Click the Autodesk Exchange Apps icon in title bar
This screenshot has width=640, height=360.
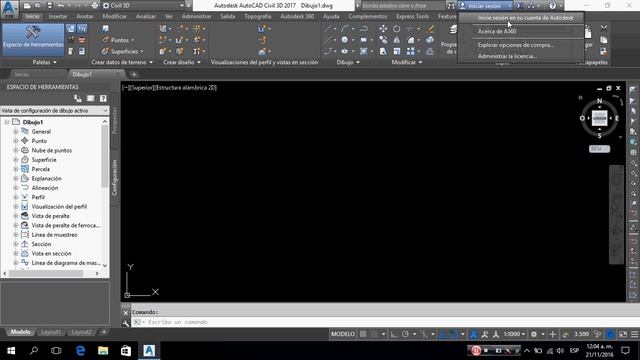click(x=519, y=6)
